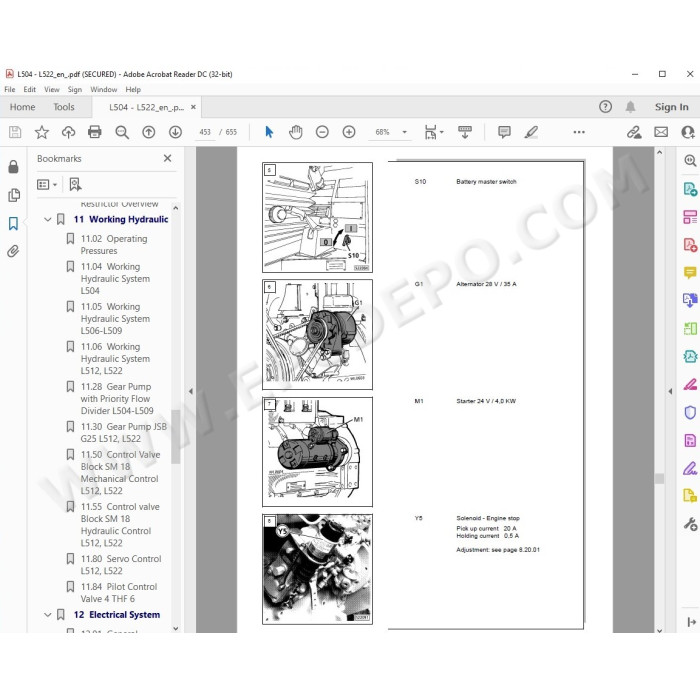
Task: Activate the Hand pan tool
Action: pyautogui.click(x=296, y=132)
